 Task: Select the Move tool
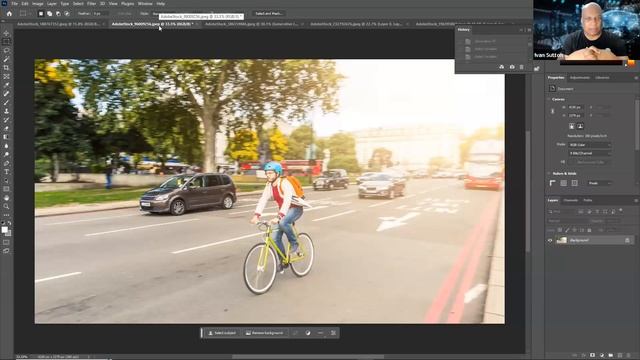[x=6, y=33]
